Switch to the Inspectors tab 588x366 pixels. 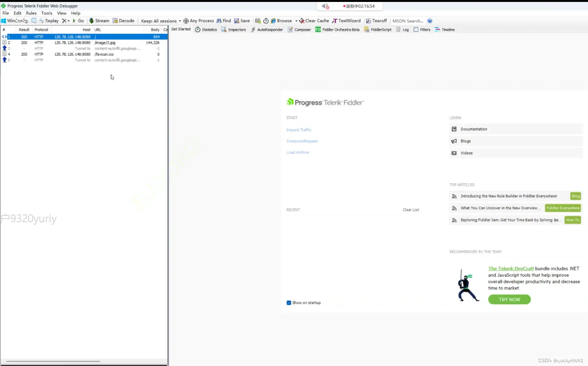[x=234, y=30]
